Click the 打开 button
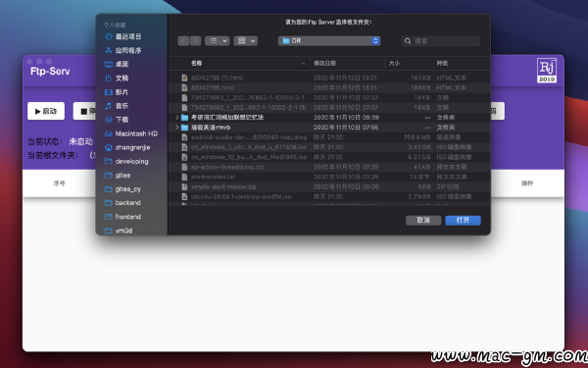588x368 pixels. click(x=463, y=220)
